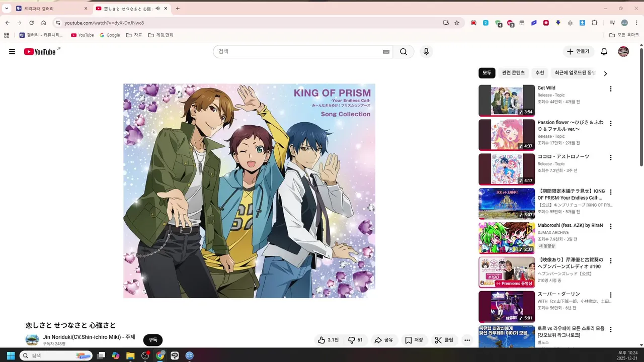The image size is (644, 362).
Task: Open Chrome three-dot menu
Action: [636, 23]
